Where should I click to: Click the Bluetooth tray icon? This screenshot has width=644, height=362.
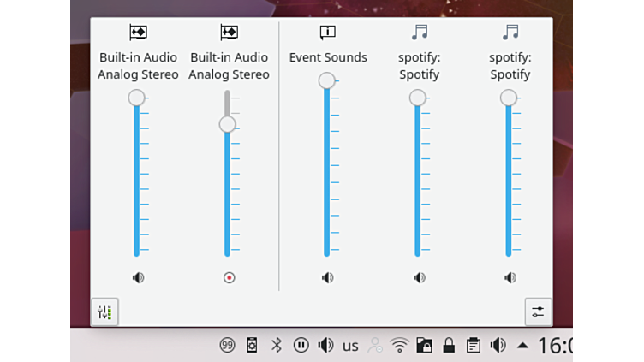pyautogui.click(x=277, y=346)
